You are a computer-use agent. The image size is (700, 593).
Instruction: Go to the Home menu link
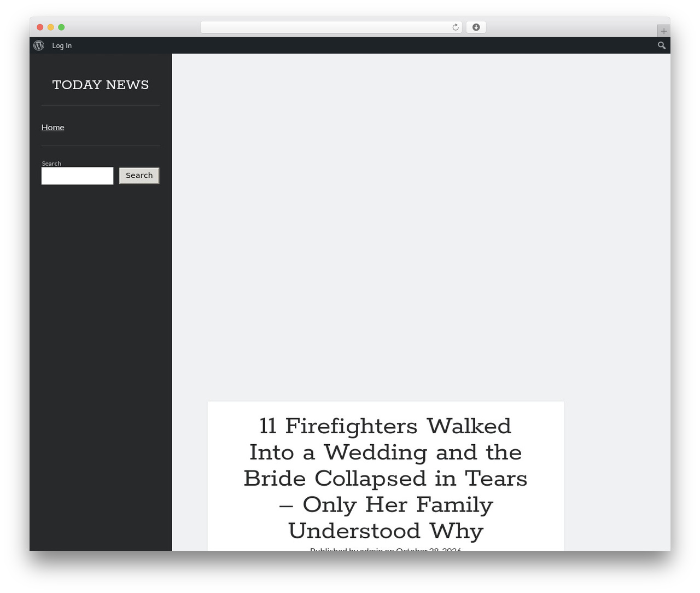53,127
